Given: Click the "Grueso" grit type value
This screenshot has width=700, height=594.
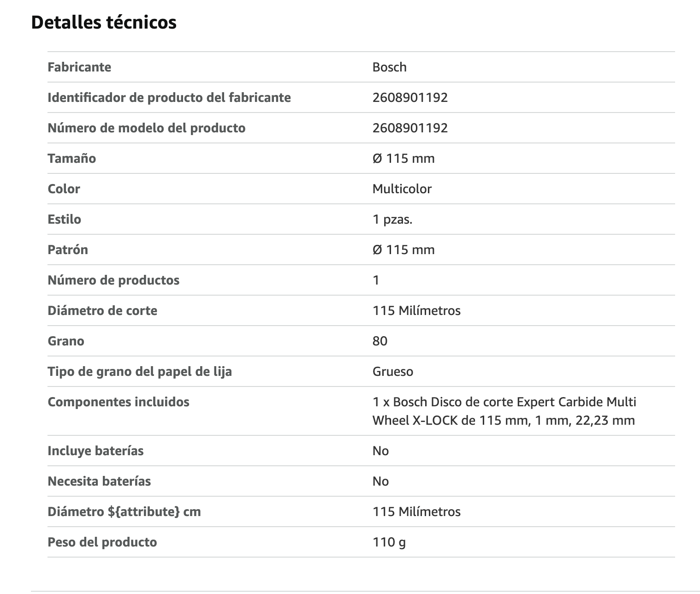Looking at the screenshot, I should pyautogui.click(x=392, y=371).
